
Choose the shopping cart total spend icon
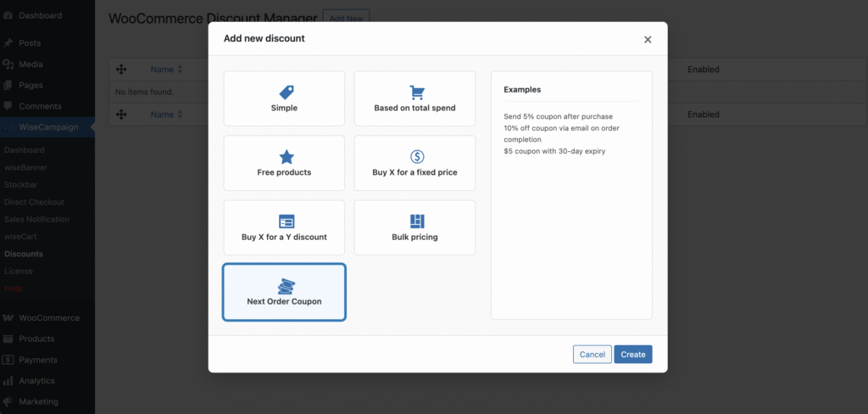tap(416, 92)
